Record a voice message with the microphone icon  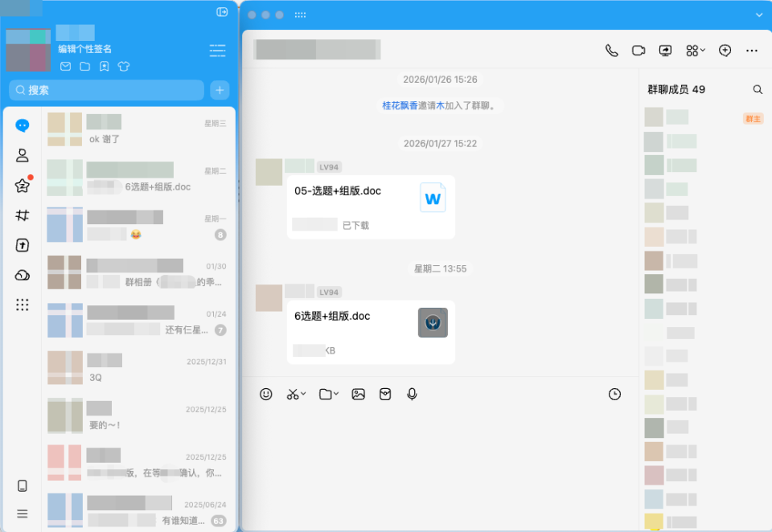[412, 394]
